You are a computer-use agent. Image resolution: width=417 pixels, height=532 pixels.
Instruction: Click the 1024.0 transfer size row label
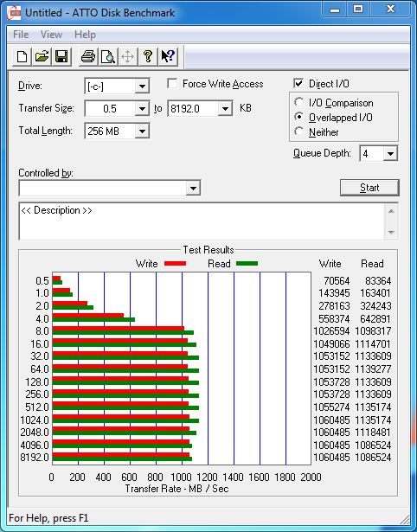tap(35, 420)
